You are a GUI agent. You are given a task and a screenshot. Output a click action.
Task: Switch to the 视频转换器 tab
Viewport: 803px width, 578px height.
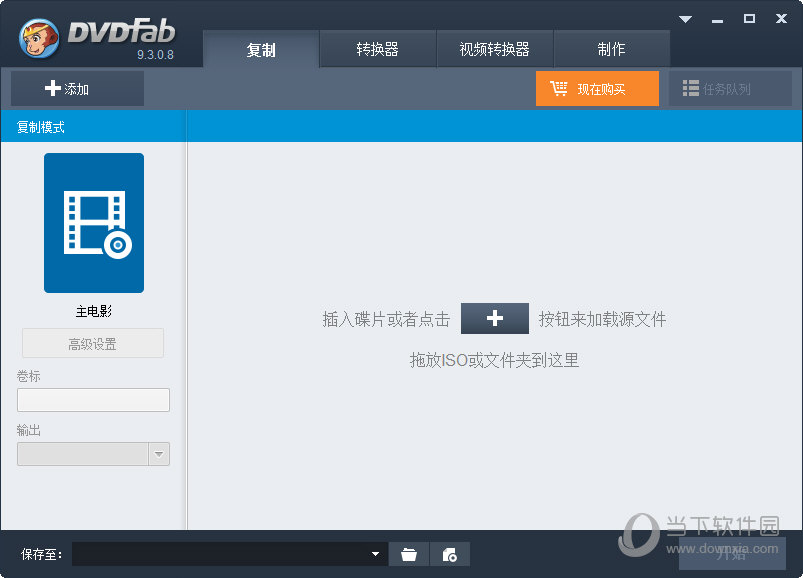494,49
